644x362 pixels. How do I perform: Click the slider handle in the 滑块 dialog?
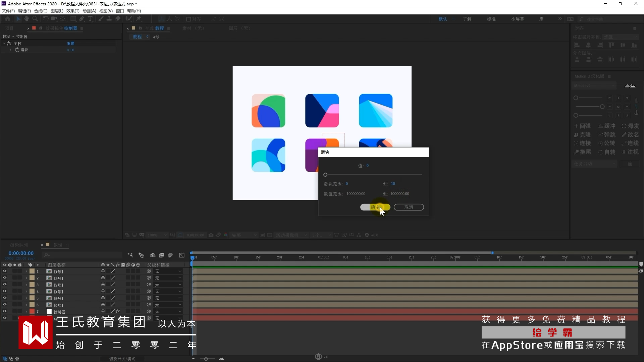tap(325, 175)
